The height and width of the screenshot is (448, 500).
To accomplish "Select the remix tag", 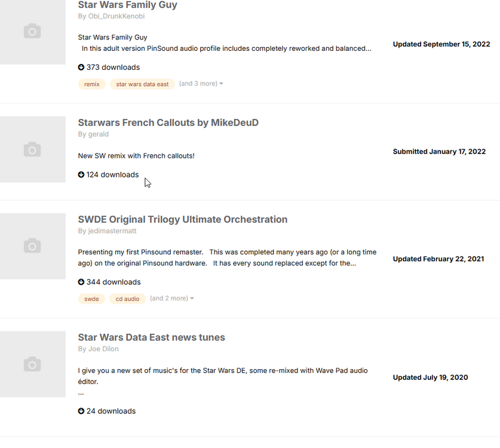I will click(91, 84).
